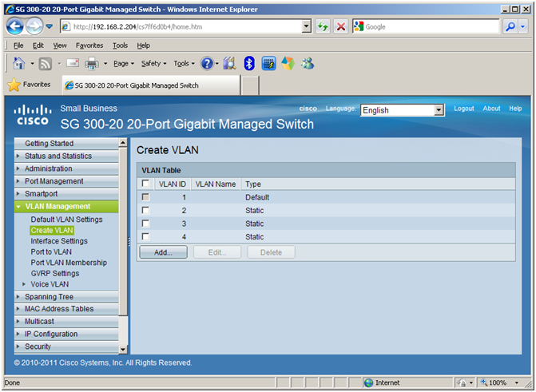Image resolution: width=536 pixels, height=392 pixels.
Task: Click the navigation pane scroll up arrow
Action: [x=123, y=143]
